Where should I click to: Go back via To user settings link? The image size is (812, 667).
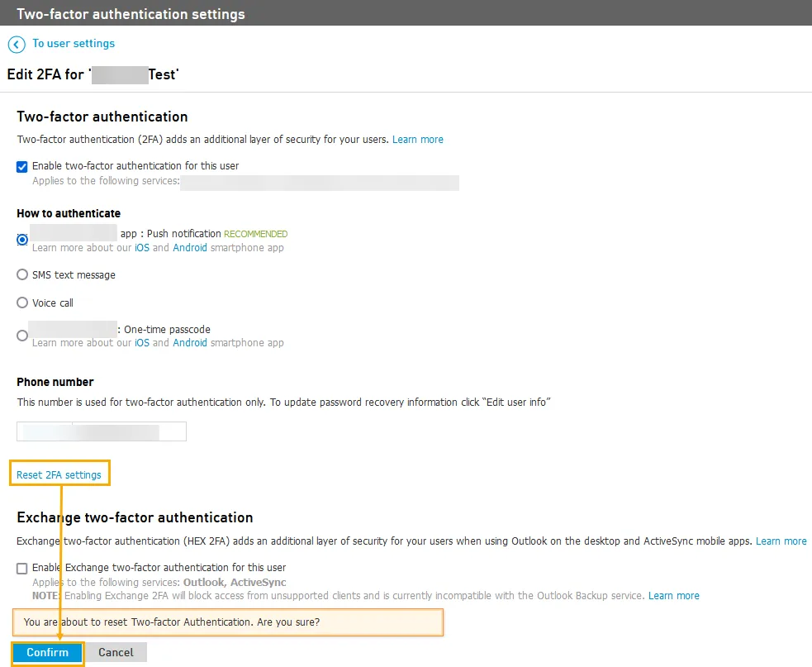coord(74,44)
